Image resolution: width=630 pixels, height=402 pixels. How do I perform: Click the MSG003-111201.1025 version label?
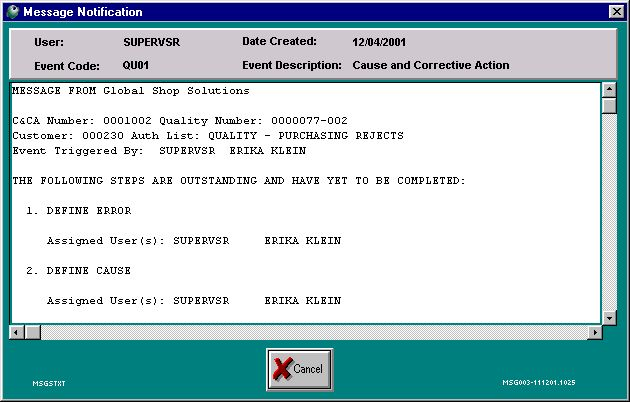click(539, 383)
